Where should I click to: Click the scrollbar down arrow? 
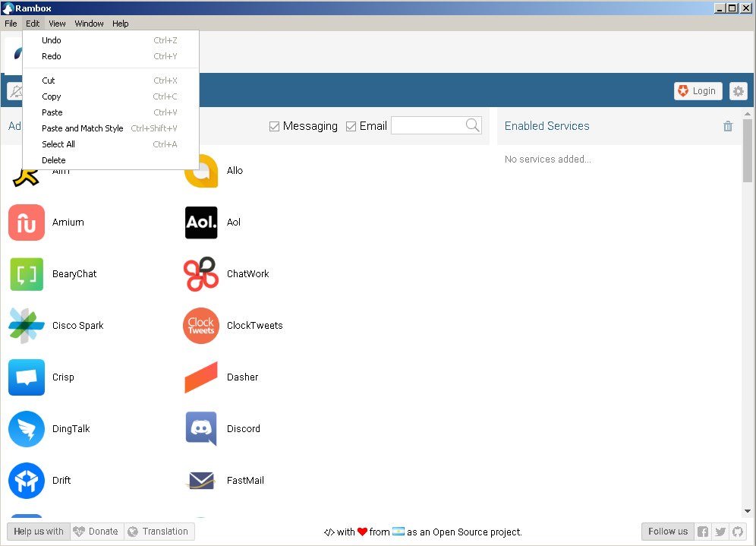point(748,511)
